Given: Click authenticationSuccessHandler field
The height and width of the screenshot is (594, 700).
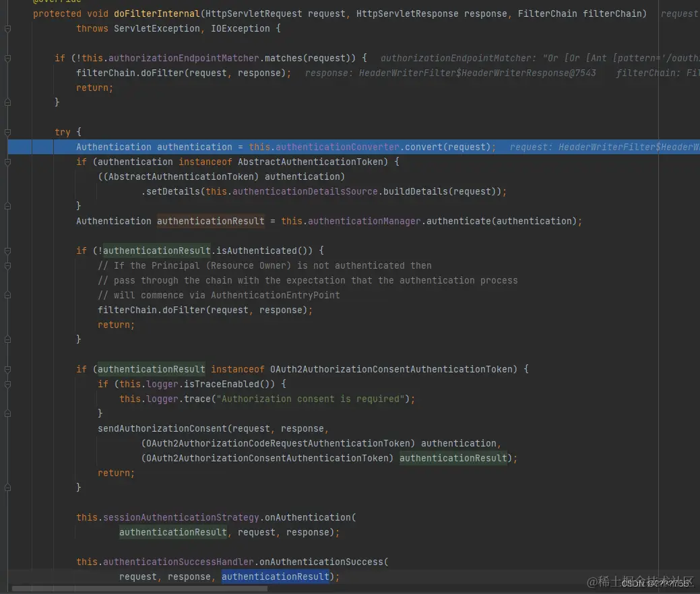Looking at the screenshot, I should pos(178,562).
